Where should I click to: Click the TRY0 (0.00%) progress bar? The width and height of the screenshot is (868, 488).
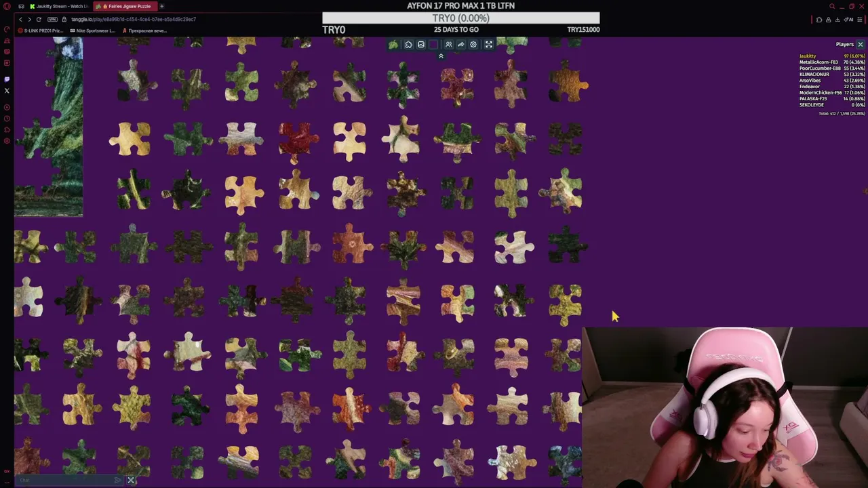[x=461, y=18]
